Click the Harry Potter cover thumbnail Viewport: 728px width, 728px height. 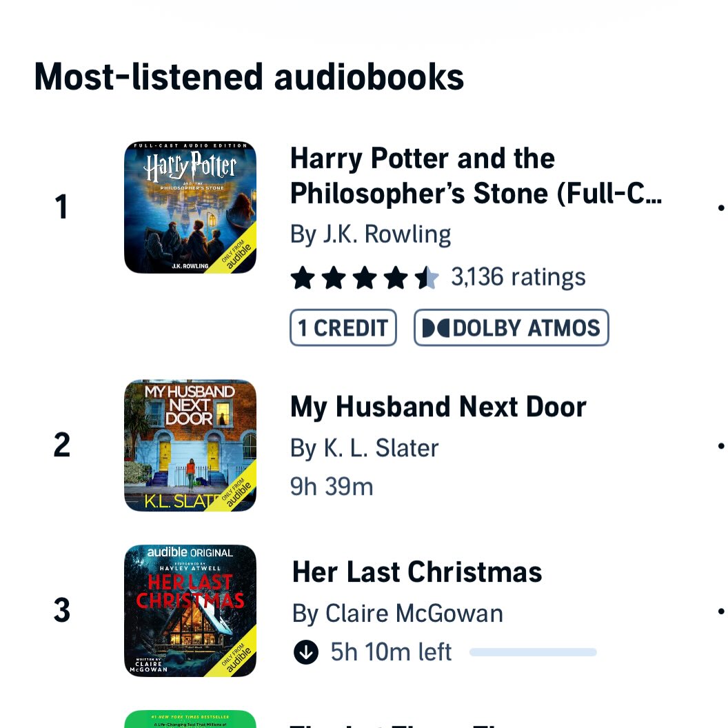pos(190,206)
